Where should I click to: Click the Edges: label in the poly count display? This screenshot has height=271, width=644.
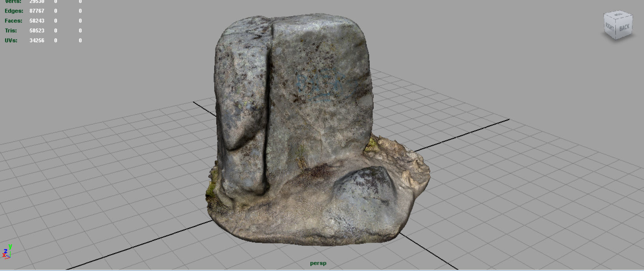point(14,11)
